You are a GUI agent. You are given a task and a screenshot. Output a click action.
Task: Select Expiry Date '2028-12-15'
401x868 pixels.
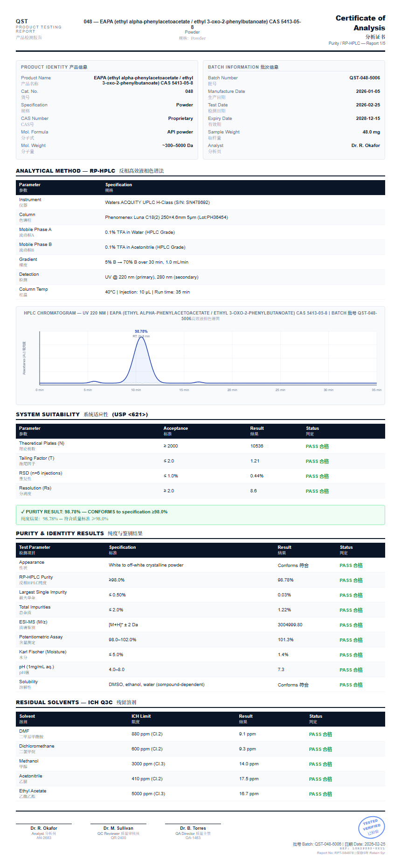(368, 119)
